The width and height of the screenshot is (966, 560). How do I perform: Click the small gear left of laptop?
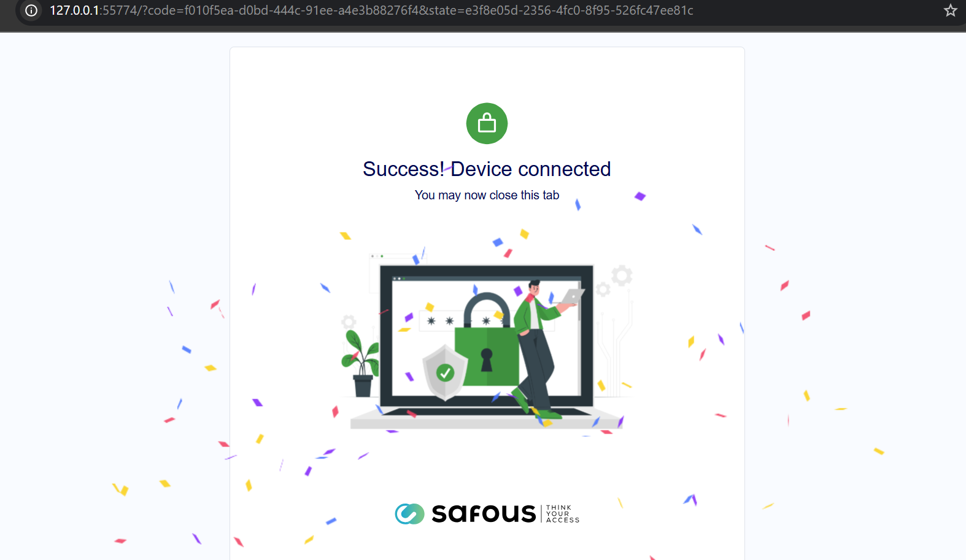349,321
